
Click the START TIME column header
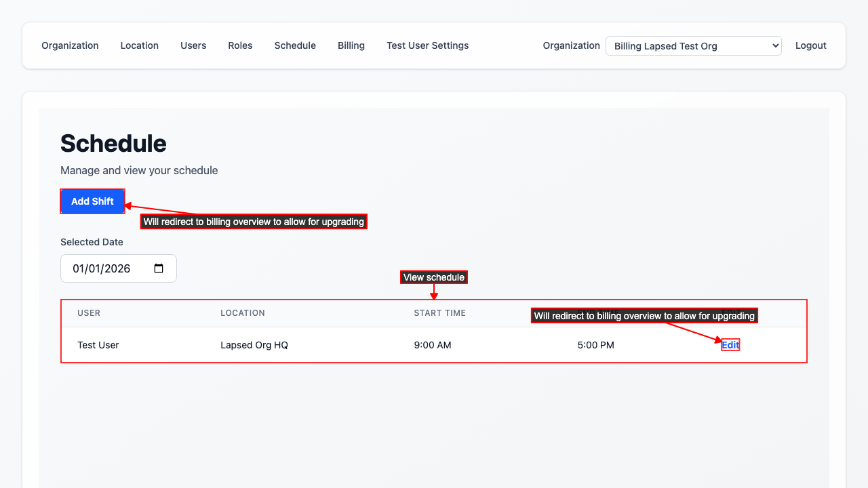[439, 313]
